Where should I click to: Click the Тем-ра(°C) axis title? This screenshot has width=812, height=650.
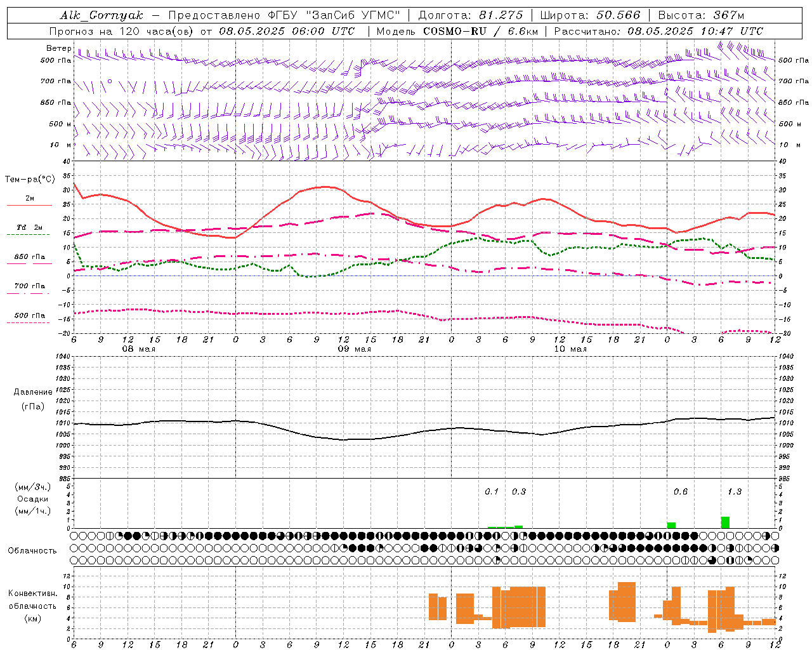[x=30, y=180]
